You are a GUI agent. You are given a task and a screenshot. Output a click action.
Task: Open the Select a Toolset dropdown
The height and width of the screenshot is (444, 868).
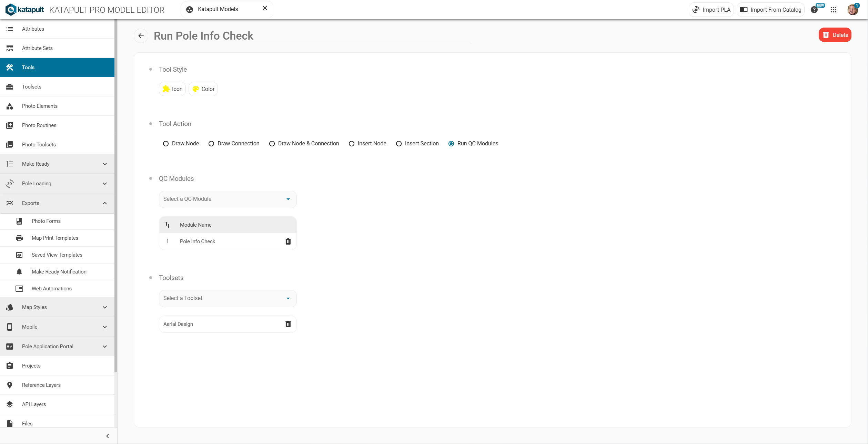(x=228, y=298)
